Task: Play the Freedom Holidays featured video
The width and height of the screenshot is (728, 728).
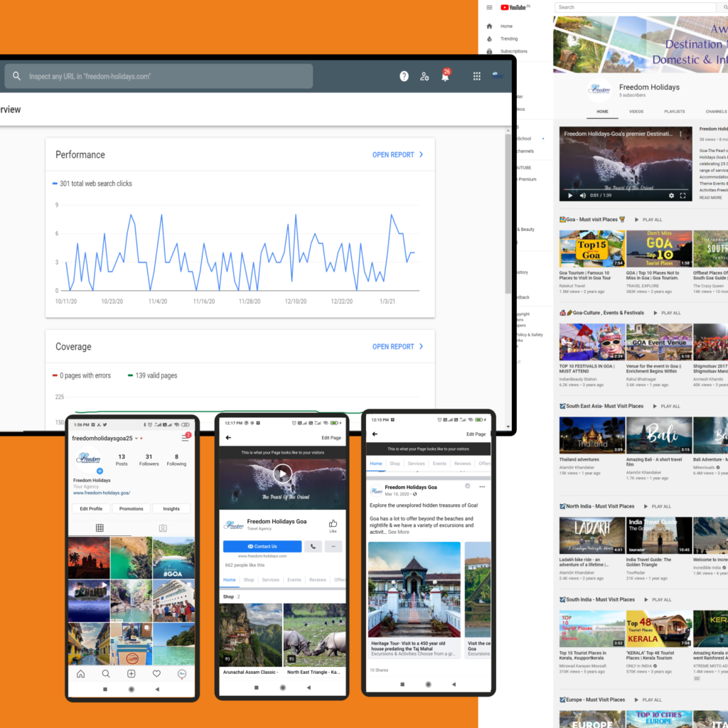Action: coord(570,196)
